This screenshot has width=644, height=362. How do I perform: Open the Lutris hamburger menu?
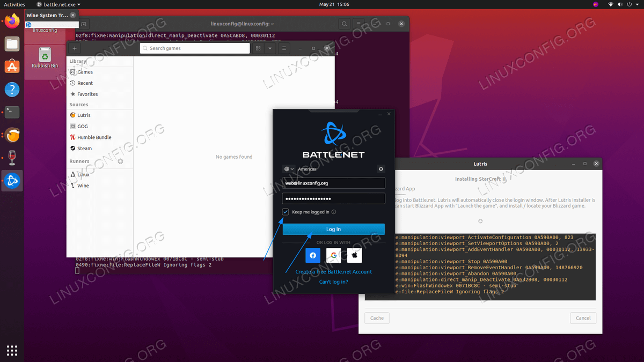(x=284, y=48)
